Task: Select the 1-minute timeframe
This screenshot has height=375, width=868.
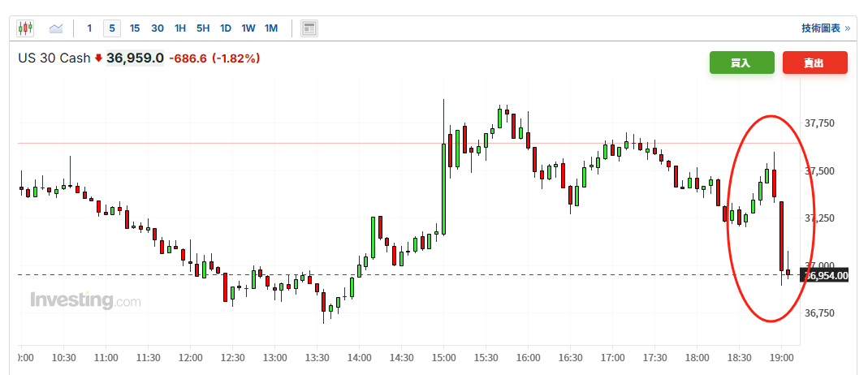Action: point(89,28)
